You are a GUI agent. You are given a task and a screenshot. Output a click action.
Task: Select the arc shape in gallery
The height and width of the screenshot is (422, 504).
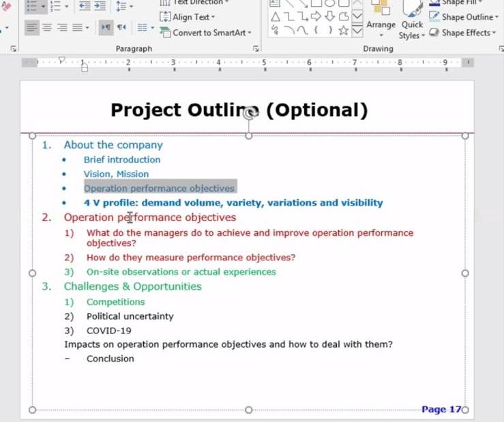coord(289,30)
